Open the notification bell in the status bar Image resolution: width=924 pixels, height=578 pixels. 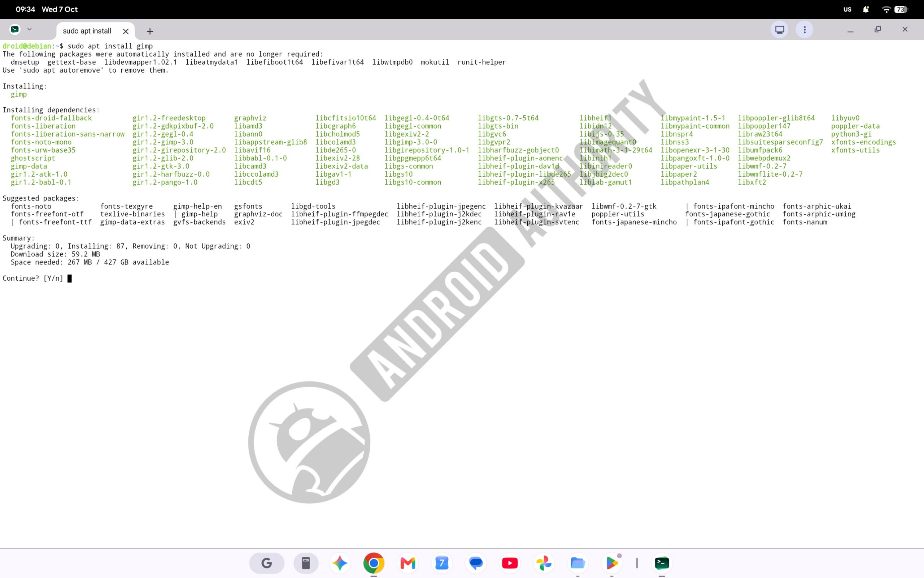pyautogui.click(x=866, y=9)
